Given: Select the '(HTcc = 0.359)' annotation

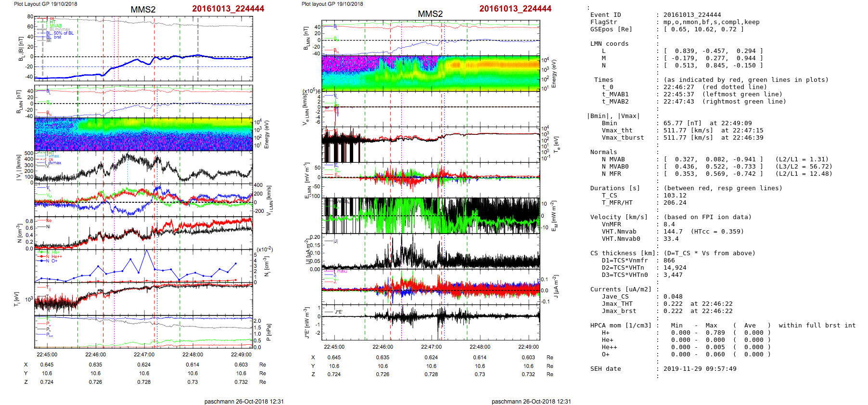Looking at the screenshot, I should click(x=717, y=232).
